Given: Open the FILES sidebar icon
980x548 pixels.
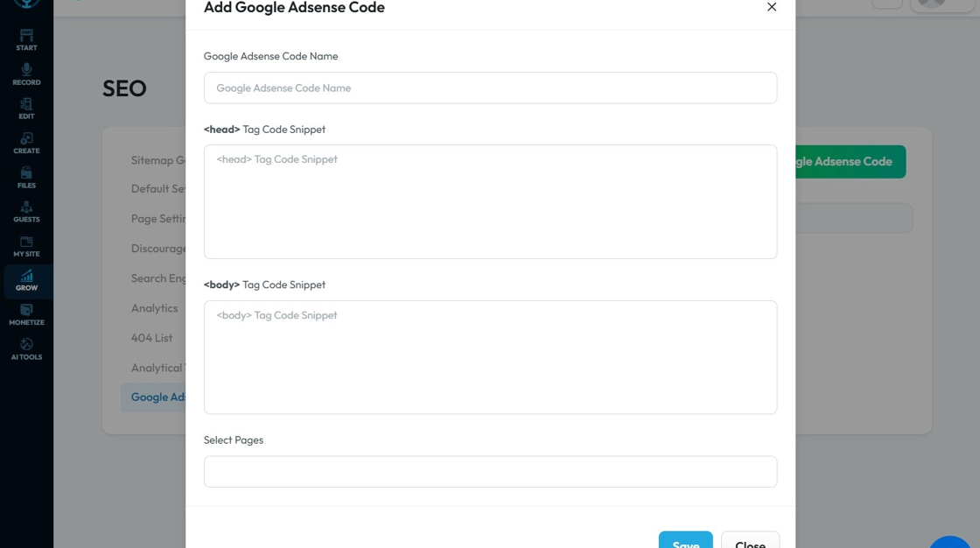Looking at the screenshot, I should (x=26, y=177).
